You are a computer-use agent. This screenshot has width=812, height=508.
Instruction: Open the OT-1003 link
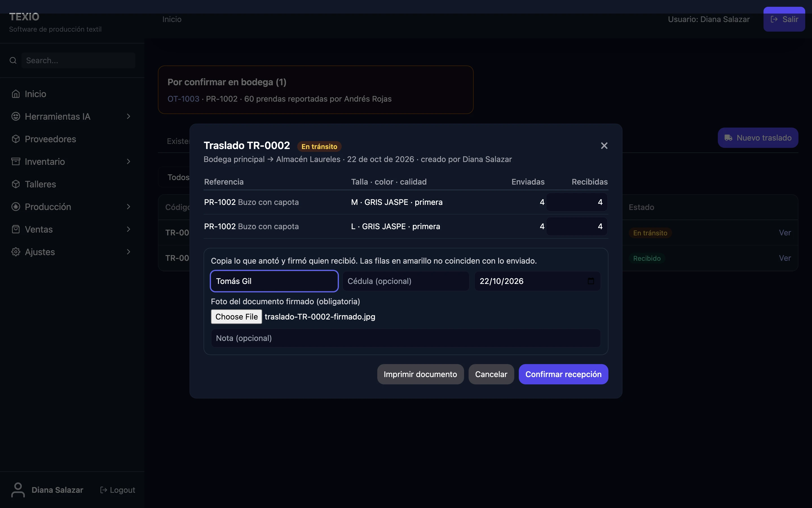click(x=183, y=99)
